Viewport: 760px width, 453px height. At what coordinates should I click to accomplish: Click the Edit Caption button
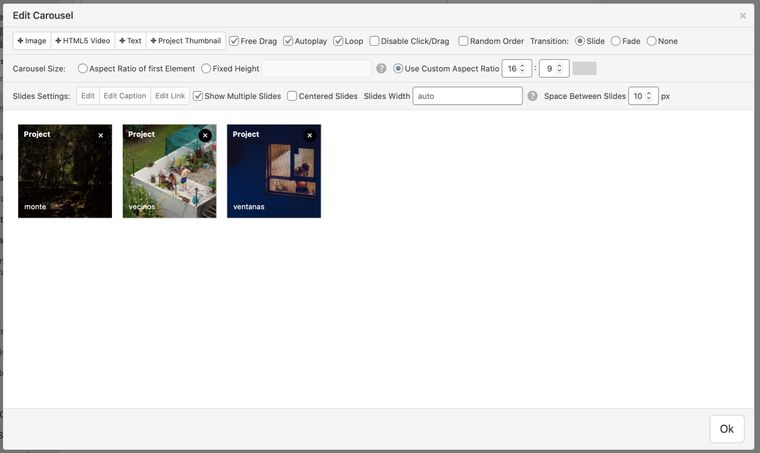coord(125,96)
